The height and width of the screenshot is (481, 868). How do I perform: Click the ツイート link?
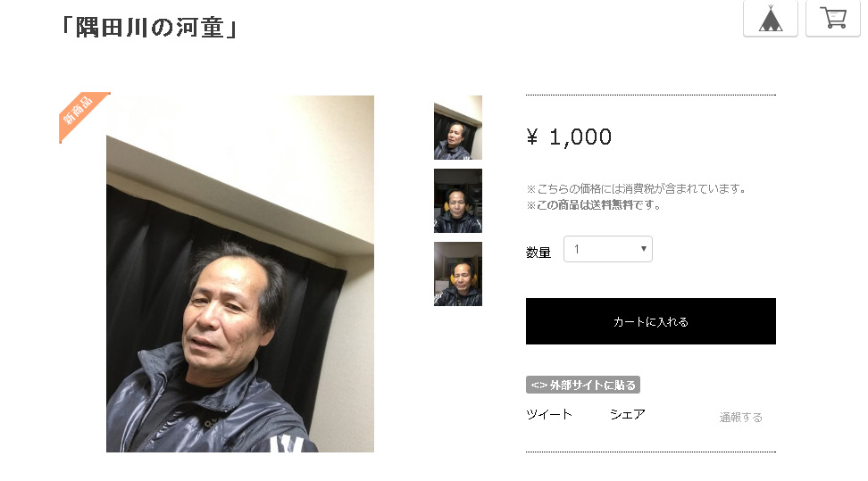pos(549,415)
